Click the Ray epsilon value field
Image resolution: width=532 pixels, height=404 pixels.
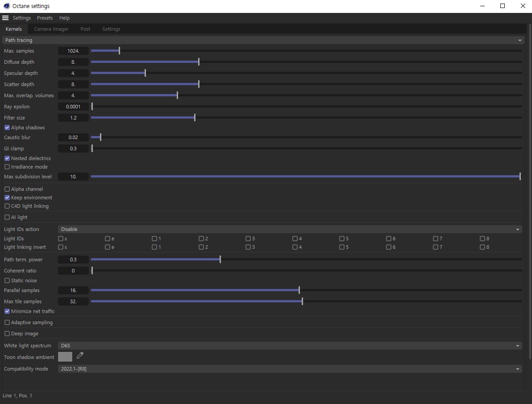[x=73, y=107]
